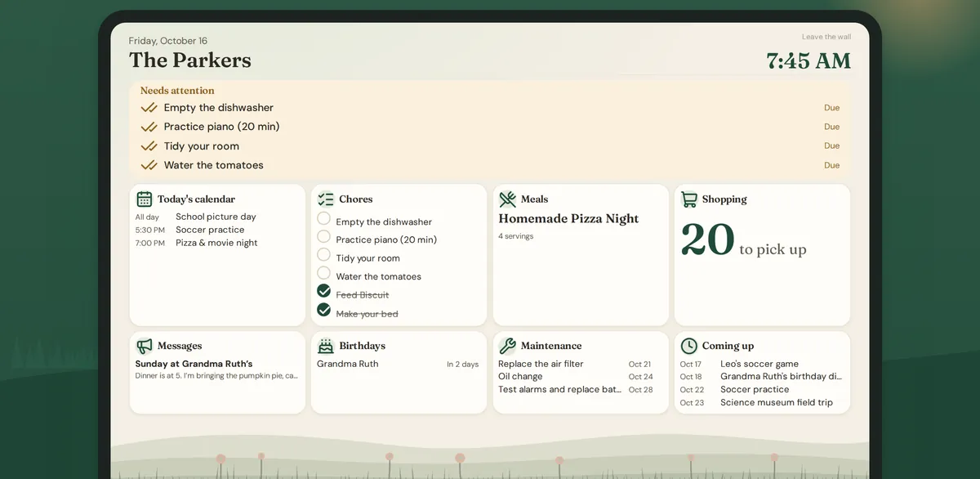This screenshot has height=479, width=980.
Task: Click the birthday cake icon
Action: (x=326, y=346)
